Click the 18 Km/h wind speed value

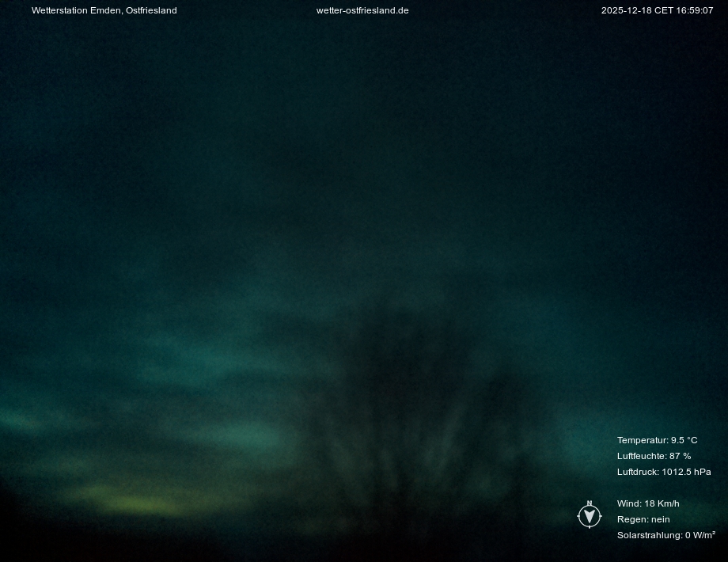662,503
